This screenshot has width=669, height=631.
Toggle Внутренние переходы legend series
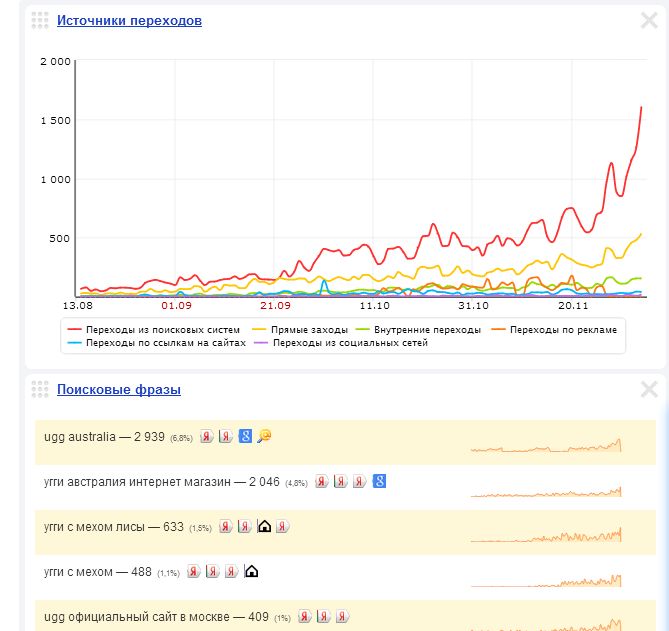click(x=418, y=330)
